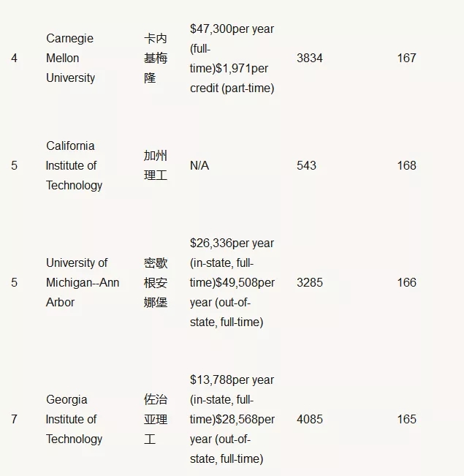The image size is (464, 476).
Task: Click the score 166 for Michigan
Action: coord(407,282)
